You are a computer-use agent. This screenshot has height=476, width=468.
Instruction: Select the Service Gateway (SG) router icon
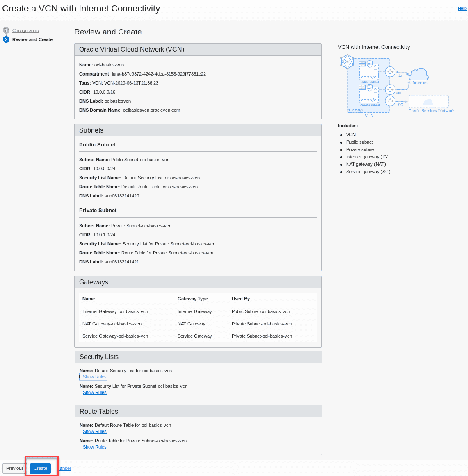(390, 101)
